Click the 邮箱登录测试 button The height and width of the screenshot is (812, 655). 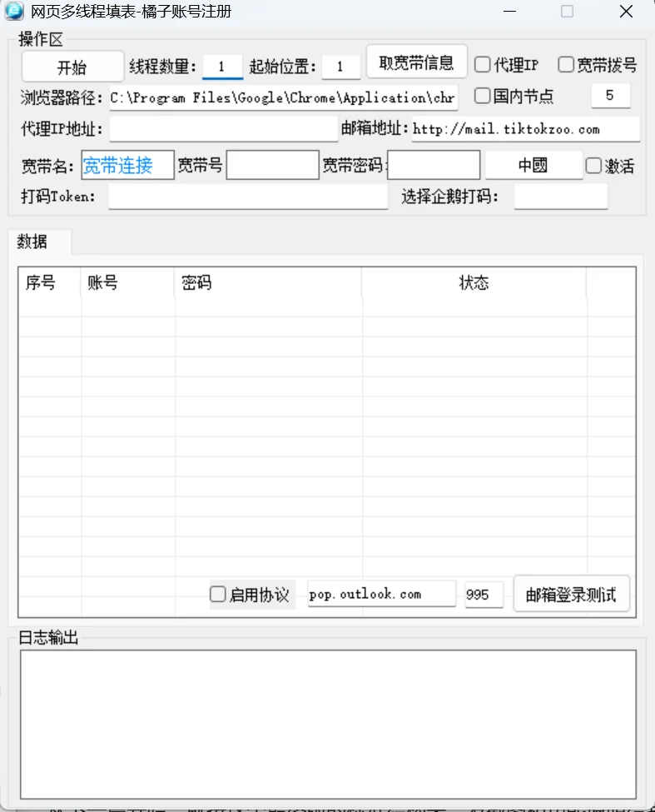coord(571,594)
